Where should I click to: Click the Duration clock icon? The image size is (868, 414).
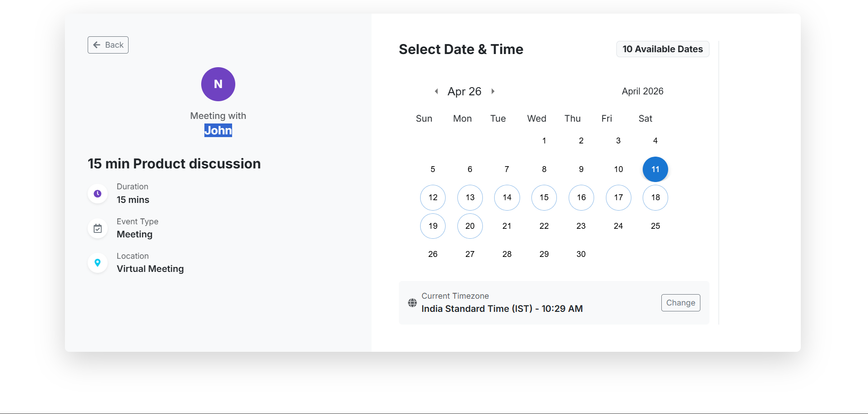(98, 193)
